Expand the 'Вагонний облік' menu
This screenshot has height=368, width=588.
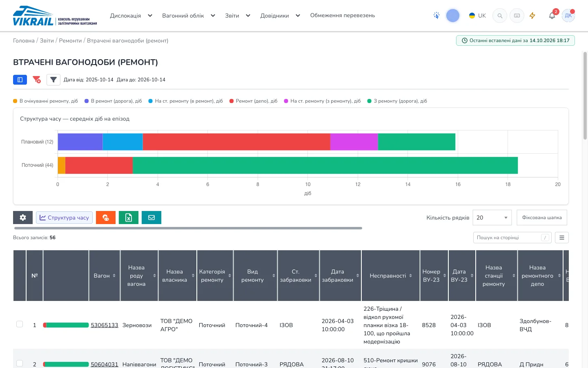189,16
